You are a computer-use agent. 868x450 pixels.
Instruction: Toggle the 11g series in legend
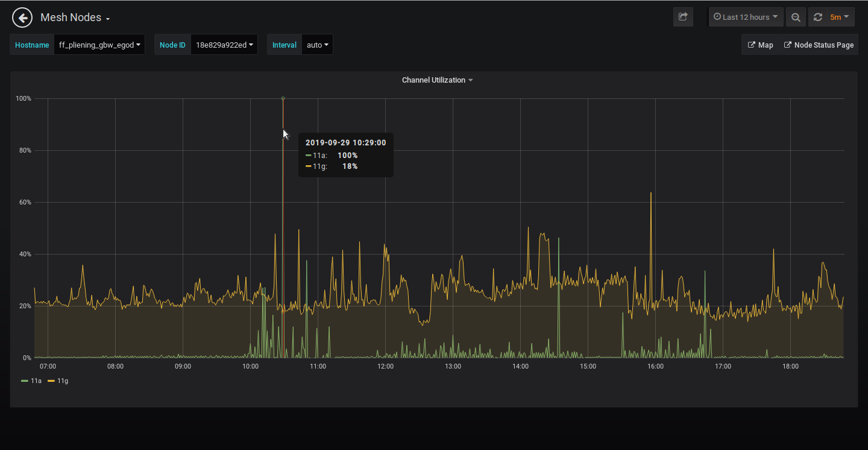point(63,381)
